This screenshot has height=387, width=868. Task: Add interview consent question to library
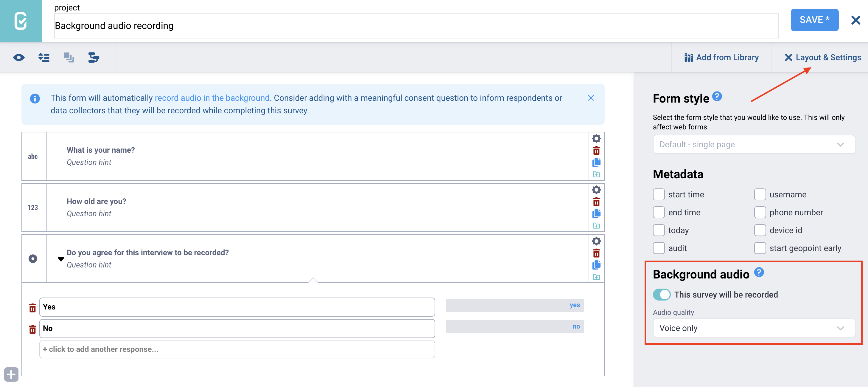[596, 277]
